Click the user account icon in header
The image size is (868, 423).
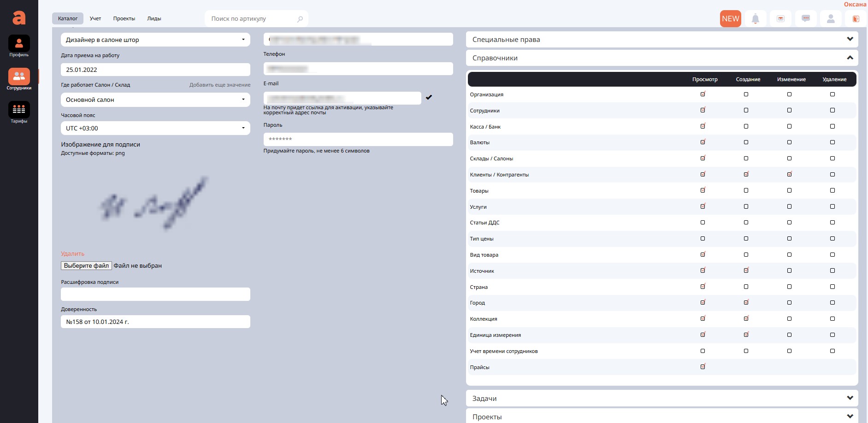(831, 19)
